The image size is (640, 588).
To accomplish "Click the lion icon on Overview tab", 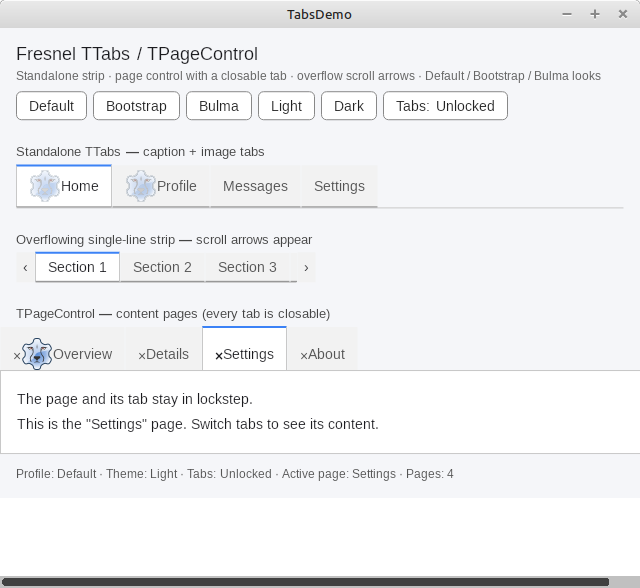I will tap(37, 354).
